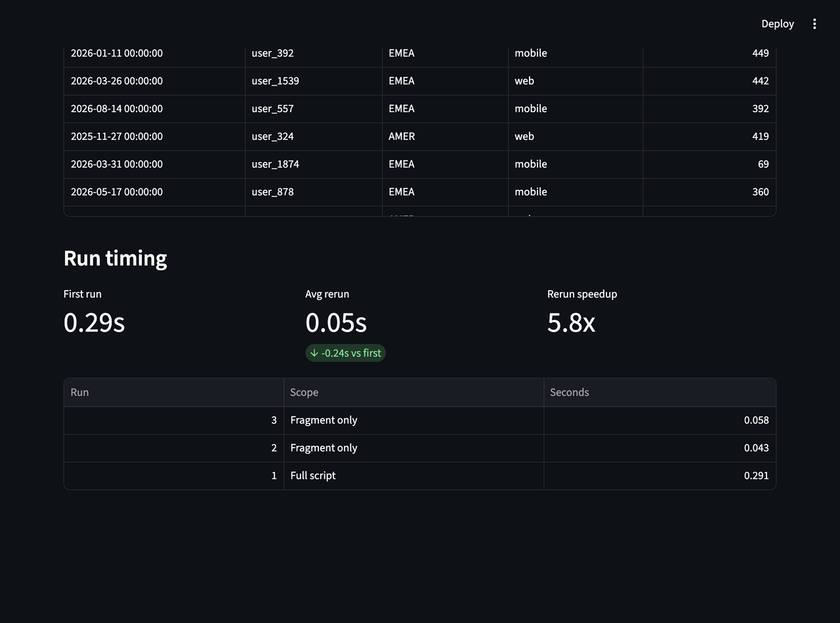The image size is (840, 623).
Task: Select the date cell 2026-03-26 00:00:00
Action: [154, 81]
